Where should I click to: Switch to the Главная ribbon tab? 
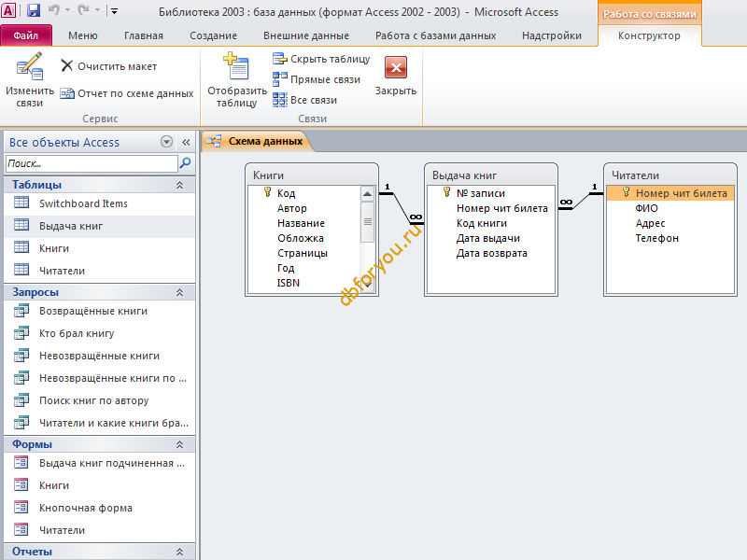coord(144,35)
